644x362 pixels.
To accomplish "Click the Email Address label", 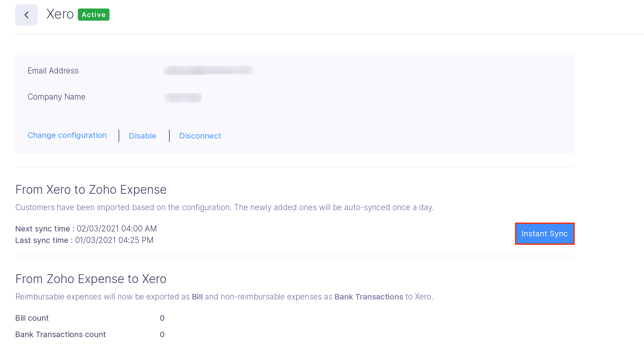I will [53, 71].
